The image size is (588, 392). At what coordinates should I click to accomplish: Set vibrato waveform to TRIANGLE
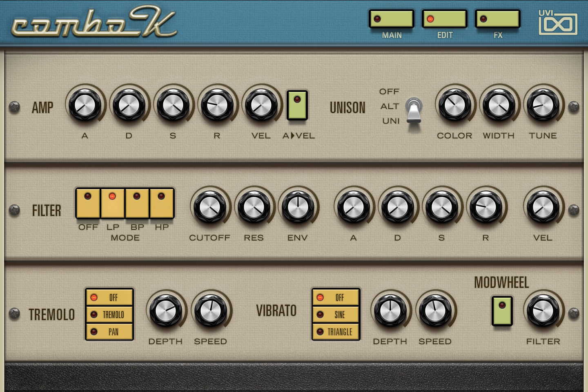click(336, 332)
